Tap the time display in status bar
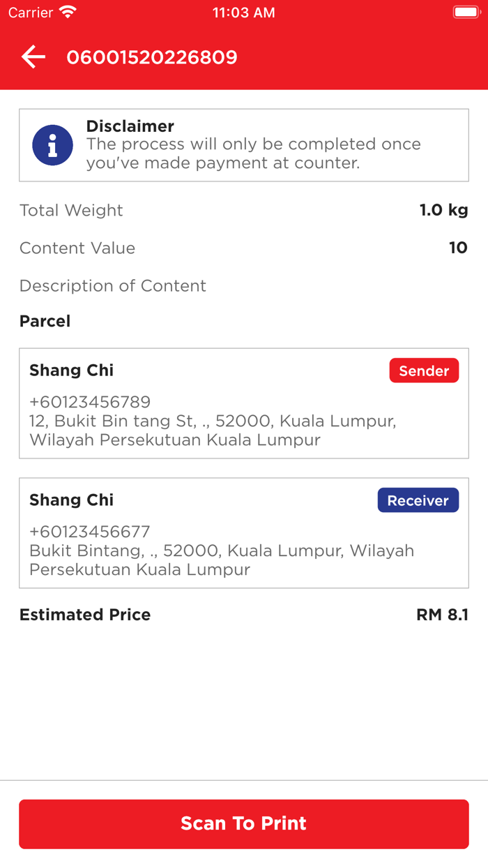The image size is (488, 868). 243,11
